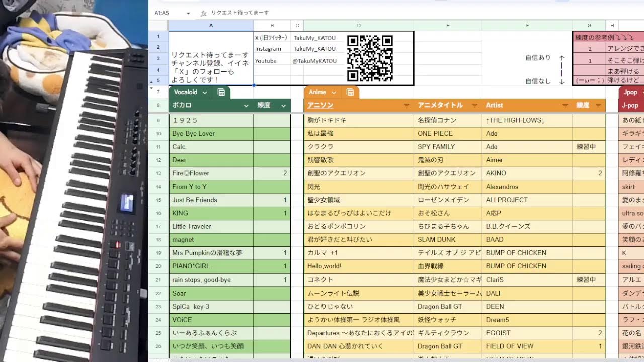Select the '１９２５' song cell

[211, 121]
